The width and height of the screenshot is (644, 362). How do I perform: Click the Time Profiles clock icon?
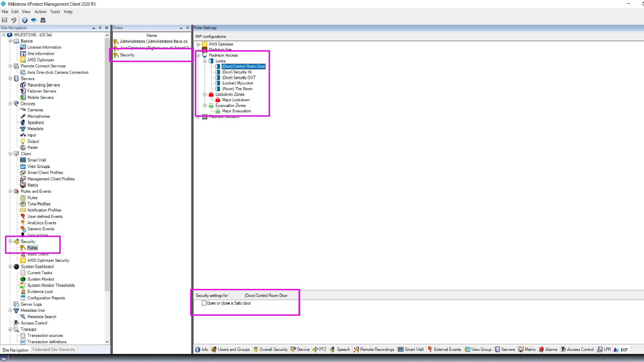click(23, 204)
